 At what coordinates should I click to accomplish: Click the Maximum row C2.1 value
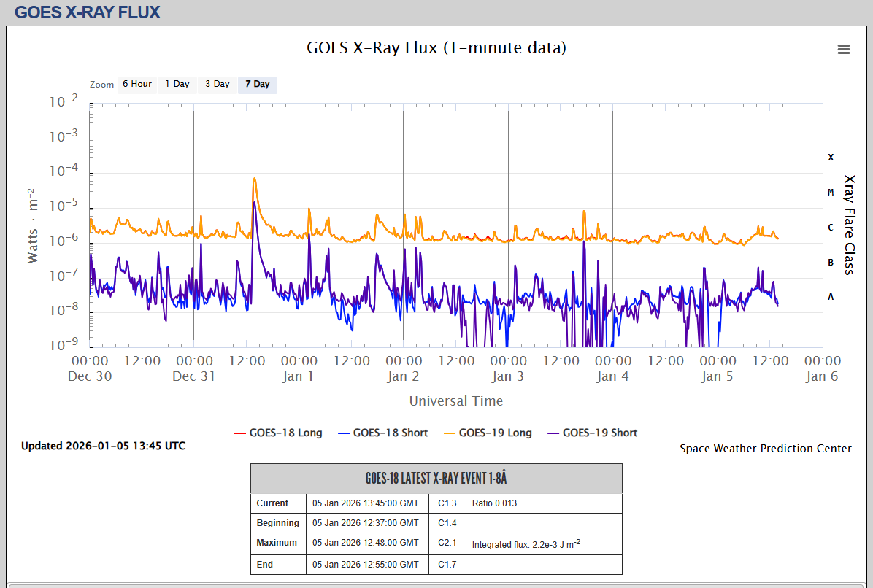pos(447,543)
